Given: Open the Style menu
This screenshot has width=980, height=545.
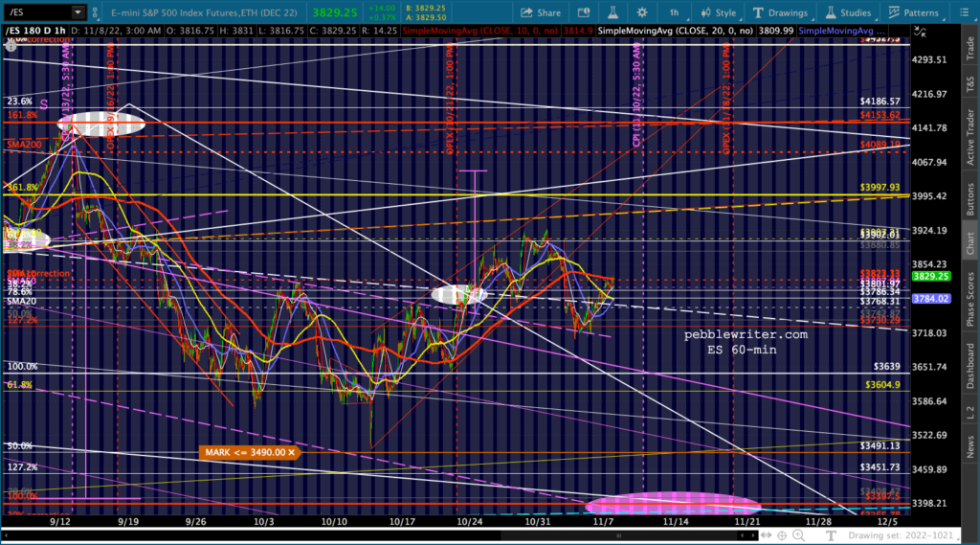Looking at the screenshot, I should (x=719, y=12).
